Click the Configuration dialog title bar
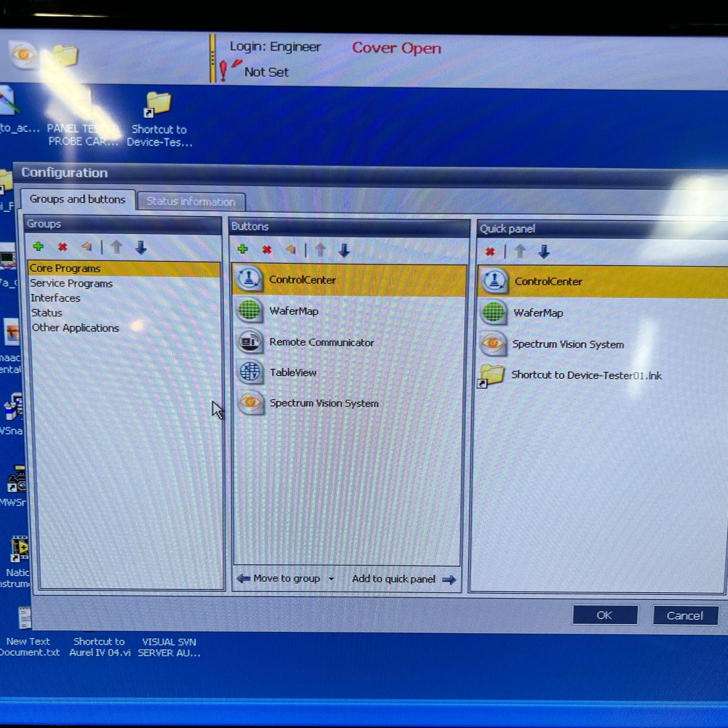The image size is (728, 728). 370,175
